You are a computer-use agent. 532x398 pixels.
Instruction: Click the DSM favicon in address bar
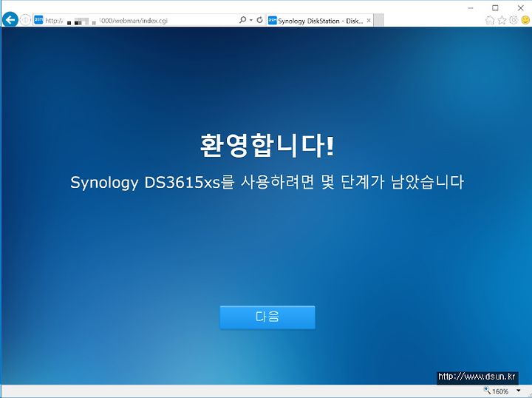38,20
